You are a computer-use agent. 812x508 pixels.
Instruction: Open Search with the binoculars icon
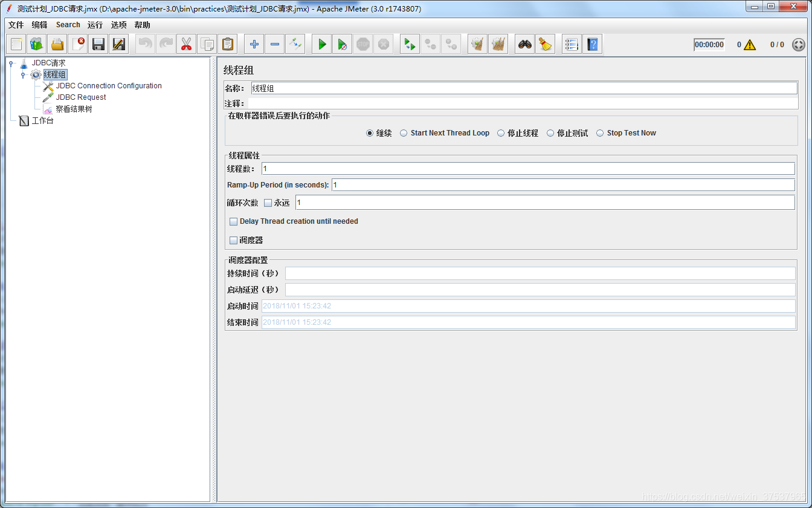(x=525, y=44)
